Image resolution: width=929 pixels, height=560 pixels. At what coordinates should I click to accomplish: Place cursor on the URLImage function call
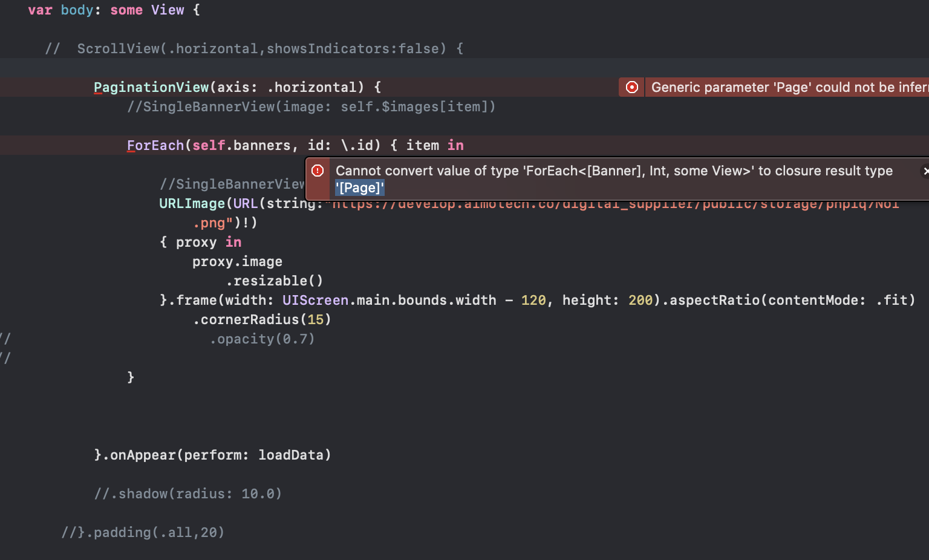192,203
